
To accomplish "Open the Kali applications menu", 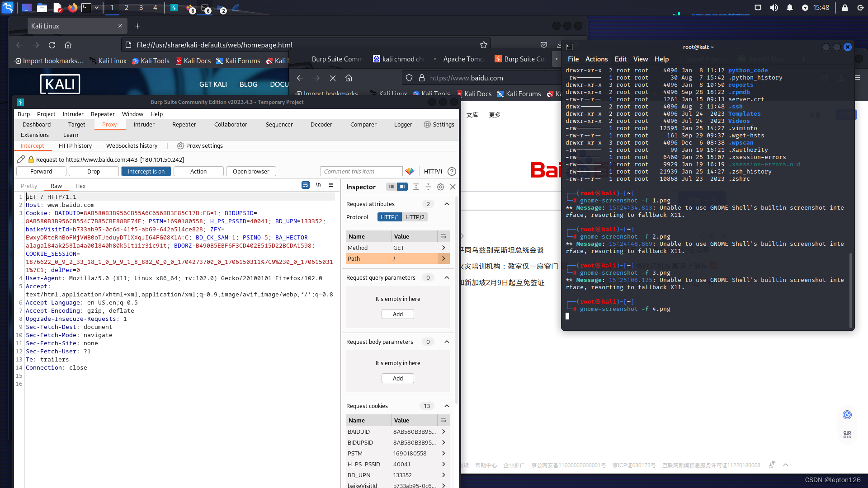I will [x=8, y=7].
